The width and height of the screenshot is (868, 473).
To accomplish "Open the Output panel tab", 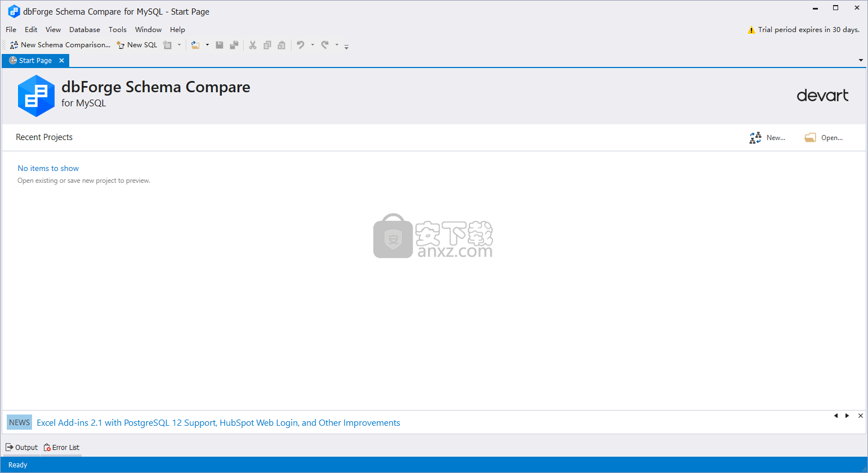I will pyautogui.click(x=22, y=448).
